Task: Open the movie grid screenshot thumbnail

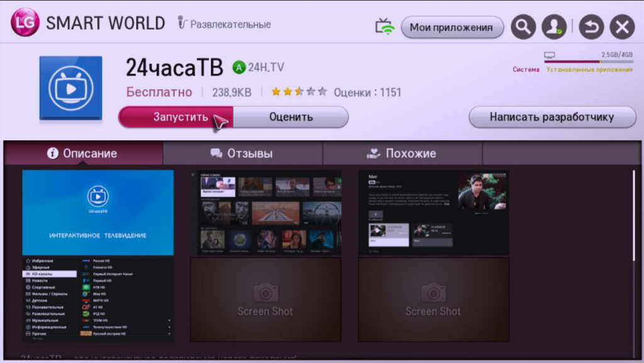Action: [x=266, y=213]
